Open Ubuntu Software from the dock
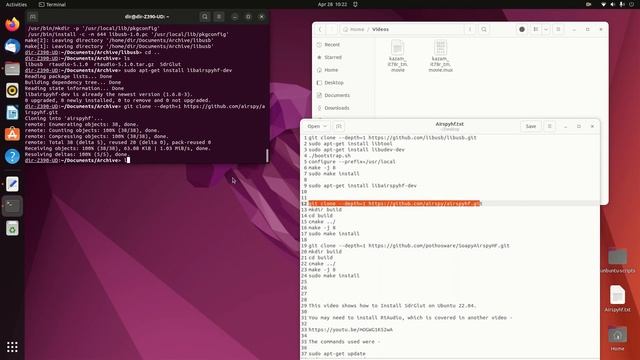This screenshot has width=640, height=360. click(12, 134)
